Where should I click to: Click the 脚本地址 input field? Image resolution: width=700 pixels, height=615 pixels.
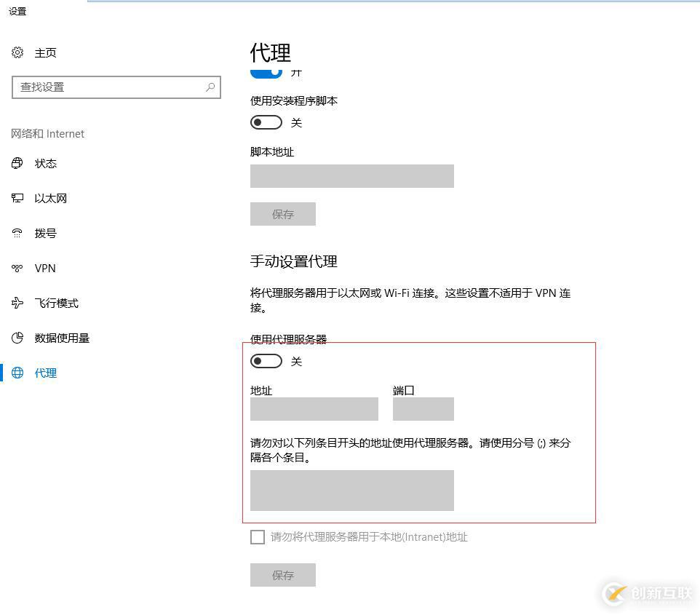click(x=351, y=176)
